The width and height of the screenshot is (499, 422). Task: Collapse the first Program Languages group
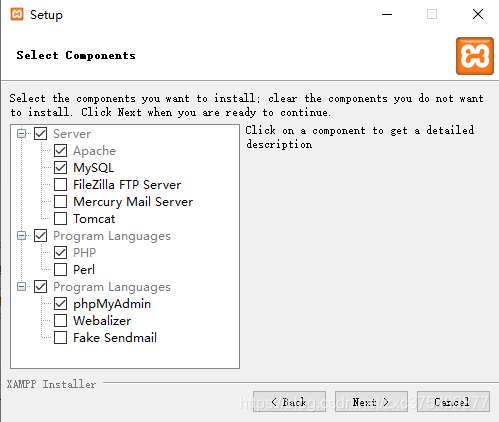[22, 236]
